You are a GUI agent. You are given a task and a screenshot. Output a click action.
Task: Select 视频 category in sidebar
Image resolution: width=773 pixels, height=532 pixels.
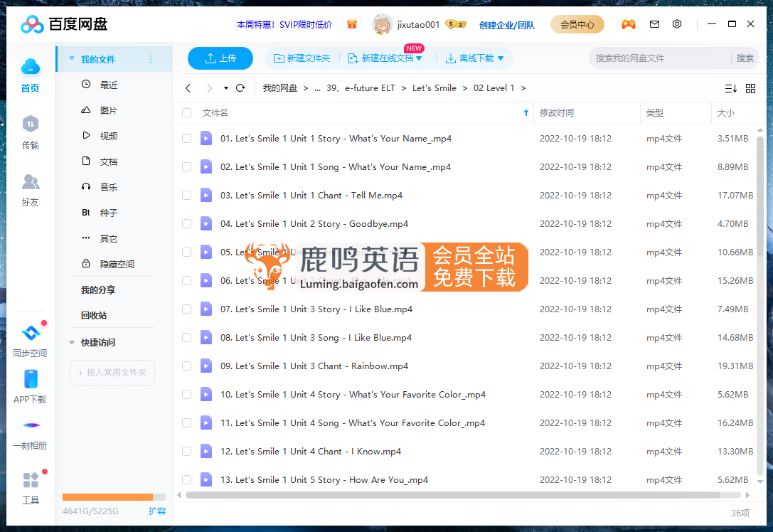pyautogui.click(x=109, y=136)
